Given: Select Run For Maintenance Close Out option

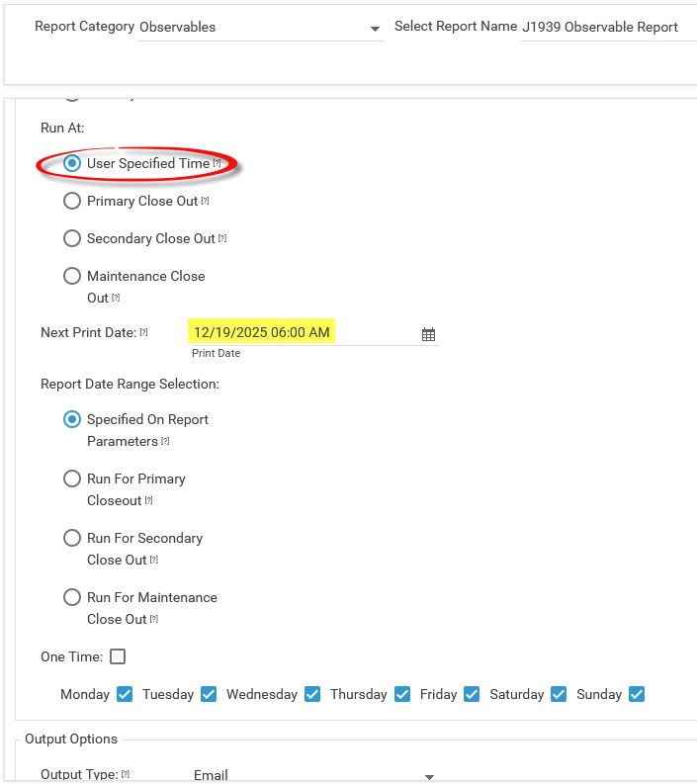Looking at the screenshot, I should coord(72,597).
